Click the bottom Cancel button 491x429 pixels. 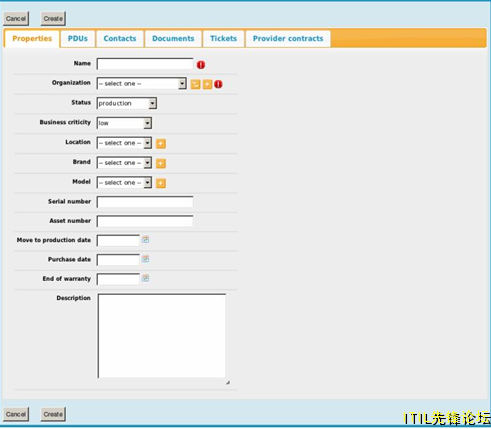click(16, 414)
